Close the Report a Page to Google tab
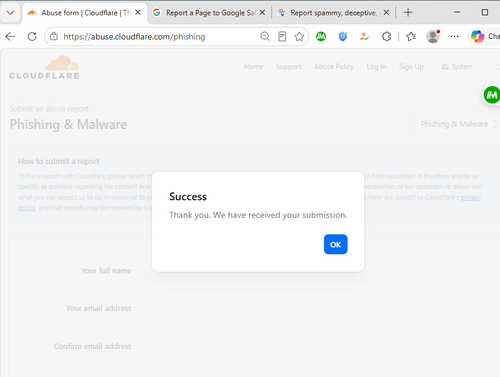The image size is (500, 377). coord(262,13)
